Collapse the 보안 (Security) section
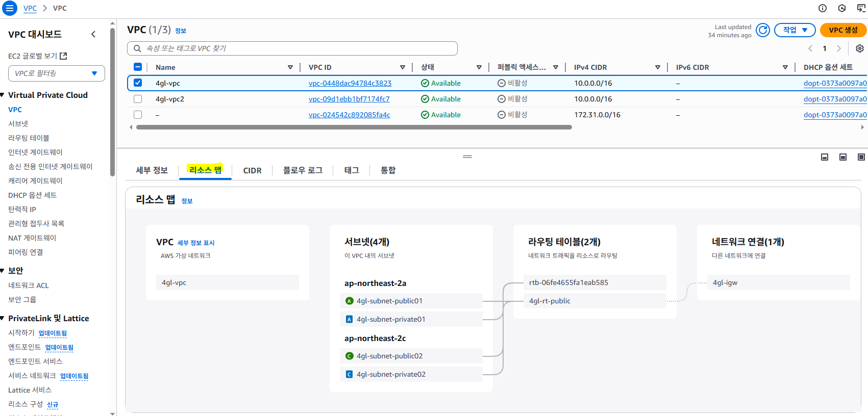Screen dimensions: 868x416 pos(3,270)
